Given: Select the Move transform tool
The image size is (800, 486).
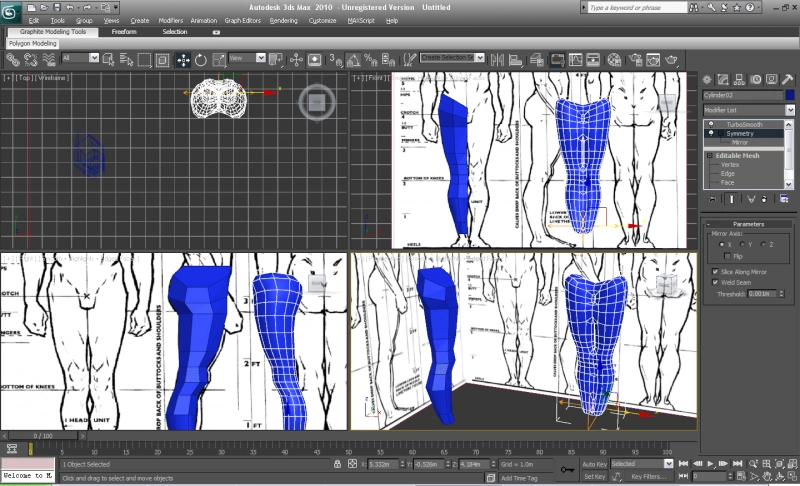Looking at the screenshot, I should pos(184,59).
